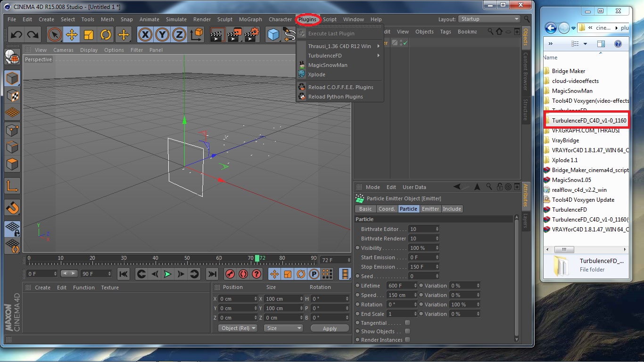
Task: Click Render to Picture Viewer icon
Action: click(235, 34)
